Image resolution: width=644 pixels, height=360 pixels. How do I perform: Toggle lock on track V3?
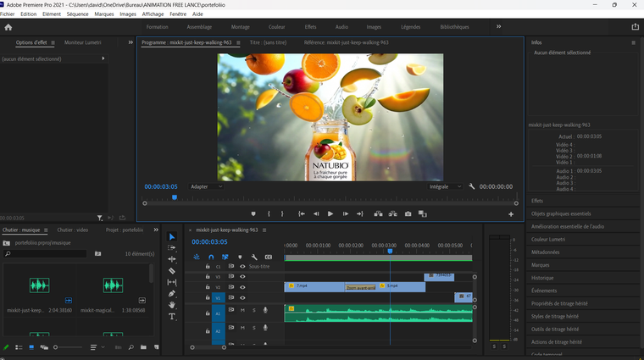click(208, 276)
